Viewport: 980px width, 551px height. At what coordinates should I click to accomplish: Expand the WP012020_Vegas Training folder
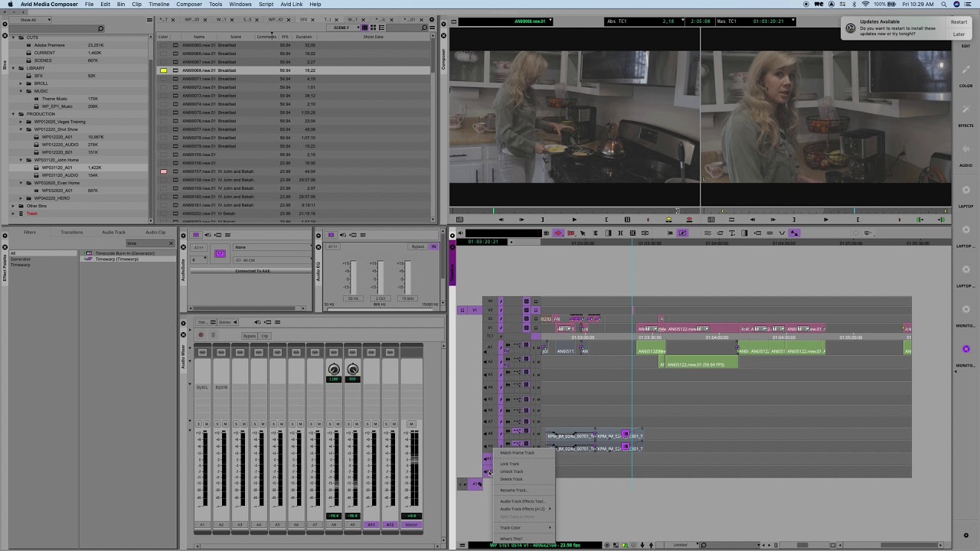pos(21,122)
